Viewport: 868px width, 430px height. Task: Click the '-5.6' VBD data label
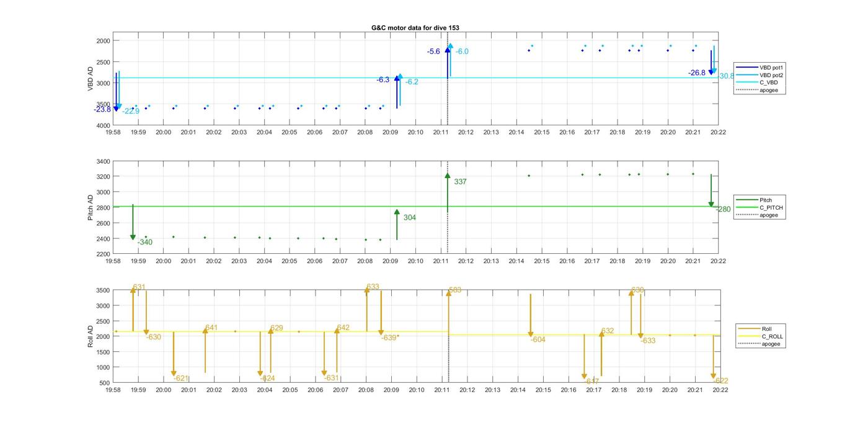(433, 52)
